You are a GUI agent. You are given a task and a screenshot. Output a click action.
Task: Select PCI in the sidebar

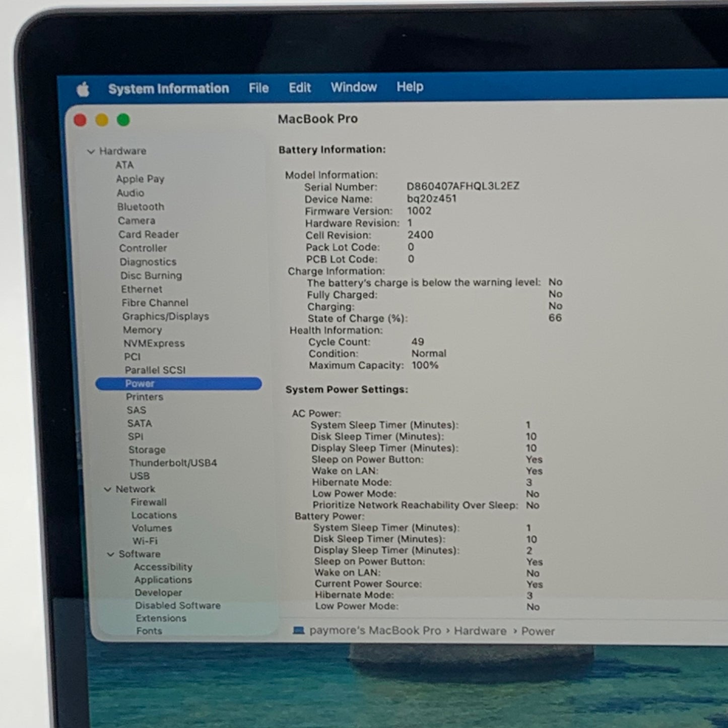133,357
